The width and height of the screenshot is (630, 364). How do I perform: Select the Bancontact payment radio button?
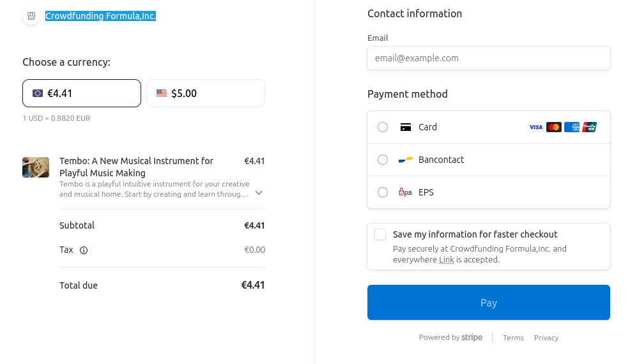click(x=383, y=160)
